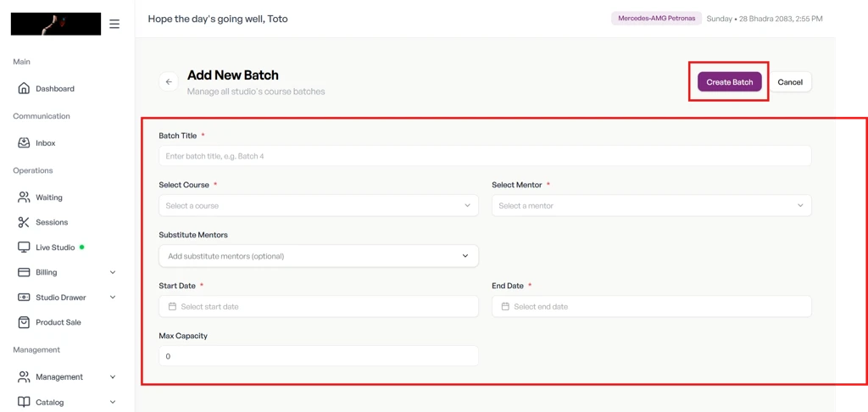Click the Live Studio monitor icon
The width and height of the screenshot is (868, 412).
[x=24, y=248]
